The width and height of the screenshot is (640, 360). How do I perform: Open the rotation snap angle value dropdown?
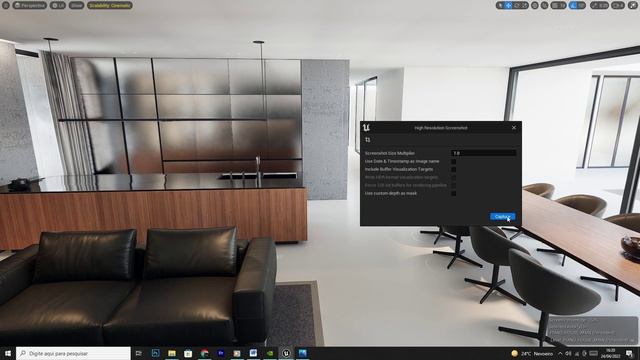click(582, 5)
